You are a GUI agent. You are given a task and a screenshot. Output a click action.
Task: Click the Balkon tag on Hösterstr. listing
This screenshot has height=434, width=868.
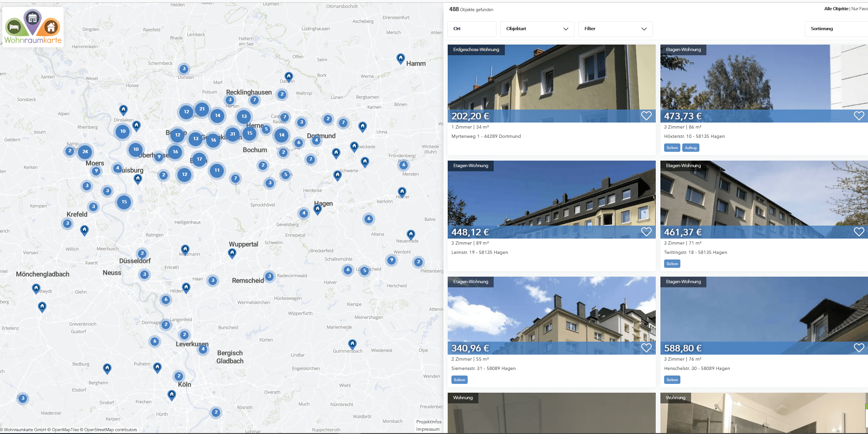[672, 148]
